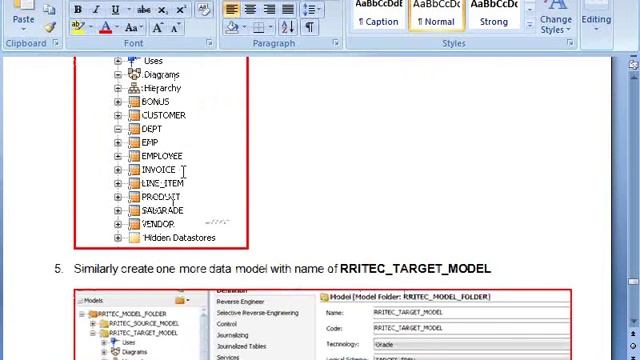
Task: Click the Clear Formatting icon
Action: [x=203, y=10]
